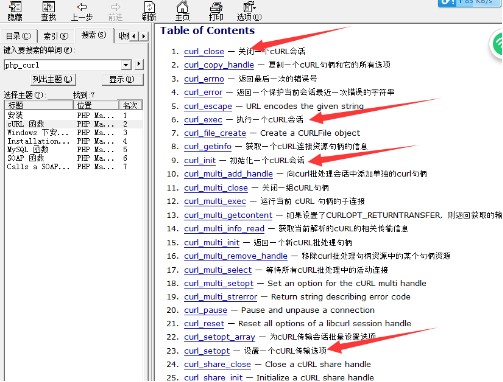Open the search keyword dropdown arrow
Image resolution: width=503 pixels, height=382 pixels.
click(126, 65)
